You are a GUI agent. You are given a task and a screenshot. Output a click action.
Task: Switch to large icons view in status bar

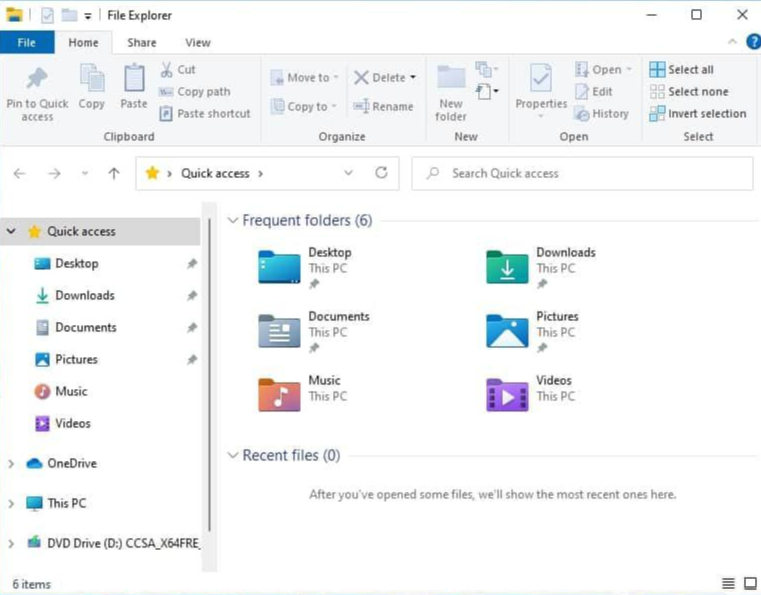(750, 584)
